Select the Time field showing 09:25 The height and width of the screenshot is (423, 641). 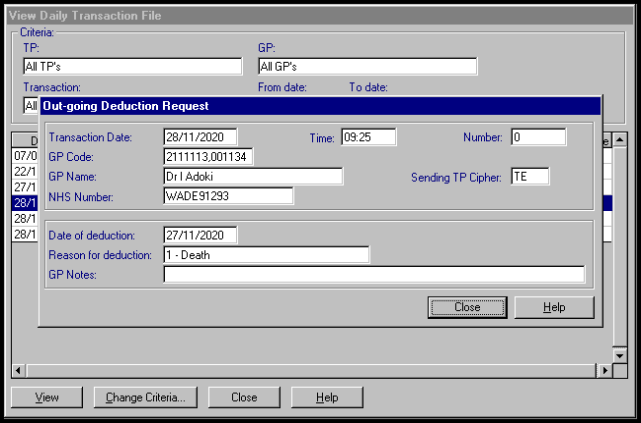point(368,137)
